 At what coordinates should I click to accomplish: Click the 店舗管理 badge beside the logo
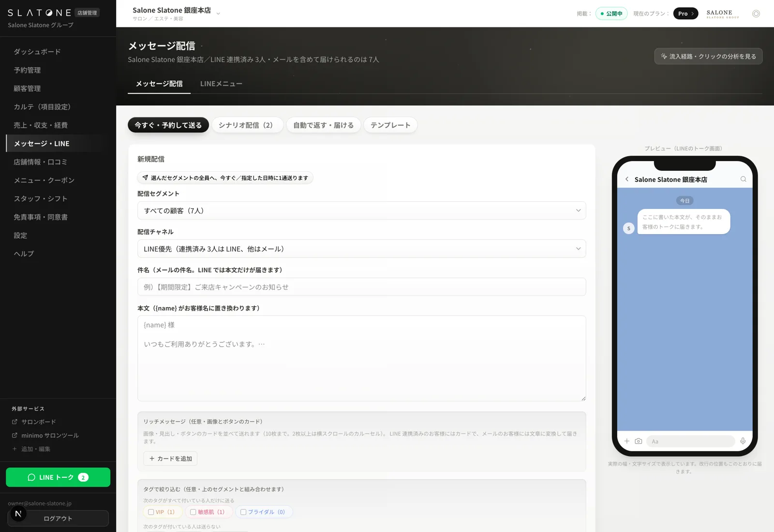click(87, 13)
